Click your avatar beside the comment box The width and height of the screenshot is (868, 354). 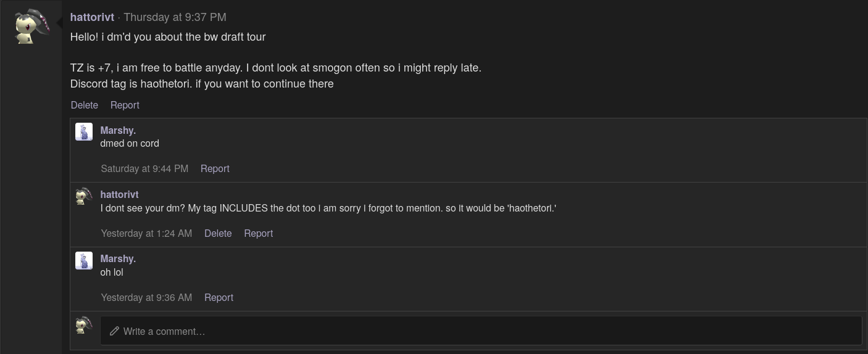pos(84,325)
